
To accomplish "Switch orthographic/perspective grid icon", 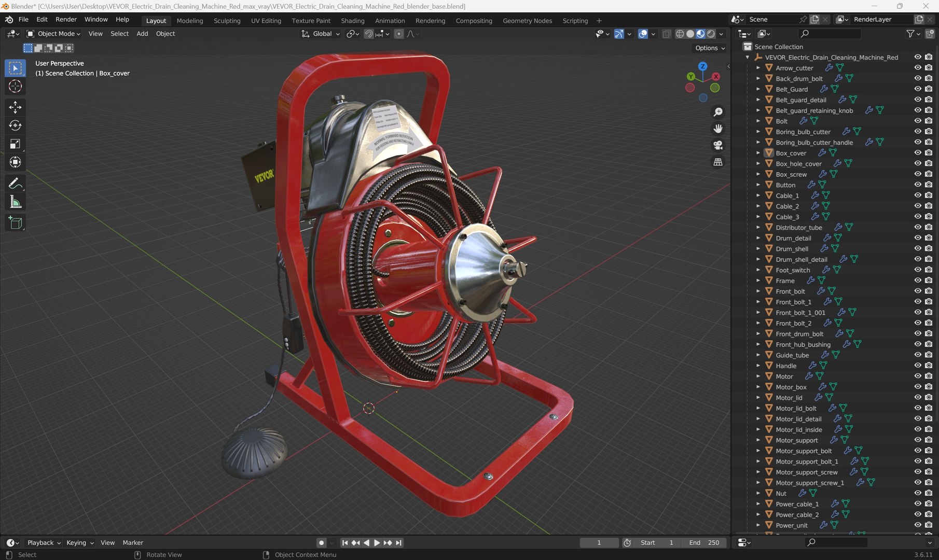I will click(x=718, y=162).
